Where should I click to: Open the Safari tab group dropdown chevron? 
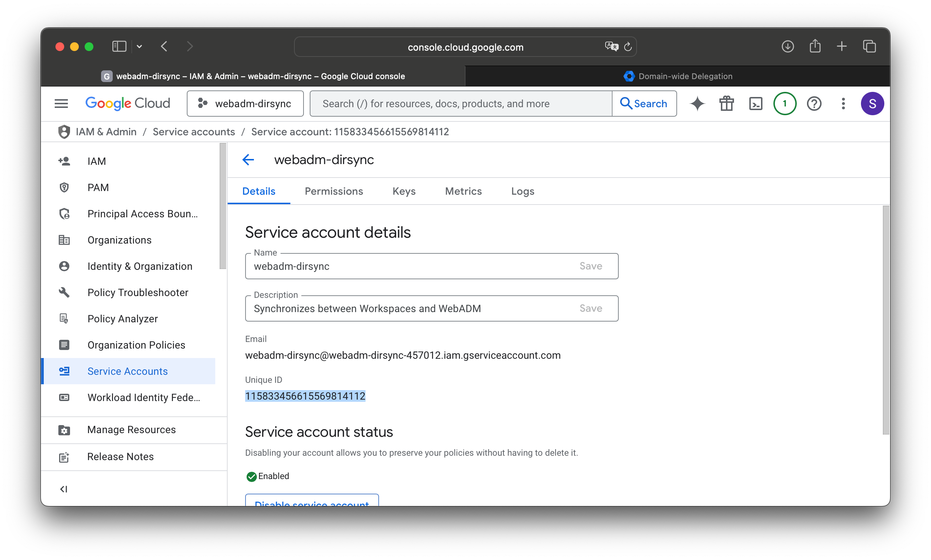pyautogui.click(x=139, y=46)
